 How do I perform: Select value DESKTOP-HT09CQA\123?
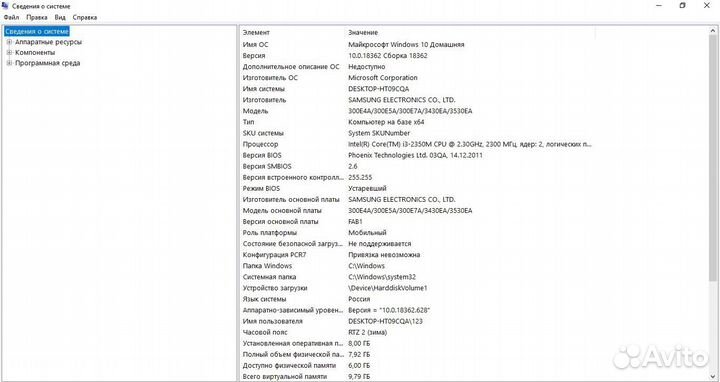[385, 321]
